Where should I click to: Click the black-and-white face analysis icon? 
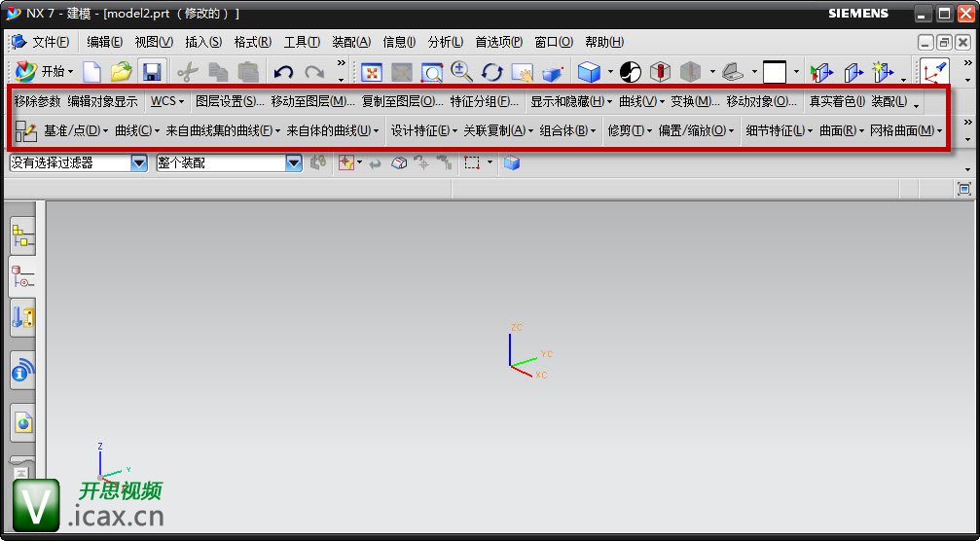[630, 72]
